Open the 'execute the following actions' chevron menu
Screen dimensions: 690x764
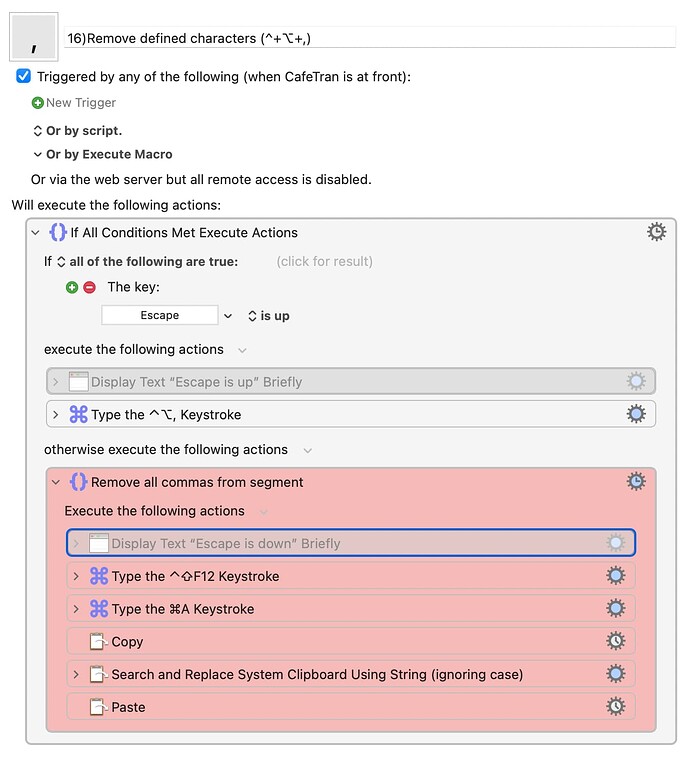click(x=242, y=350)
